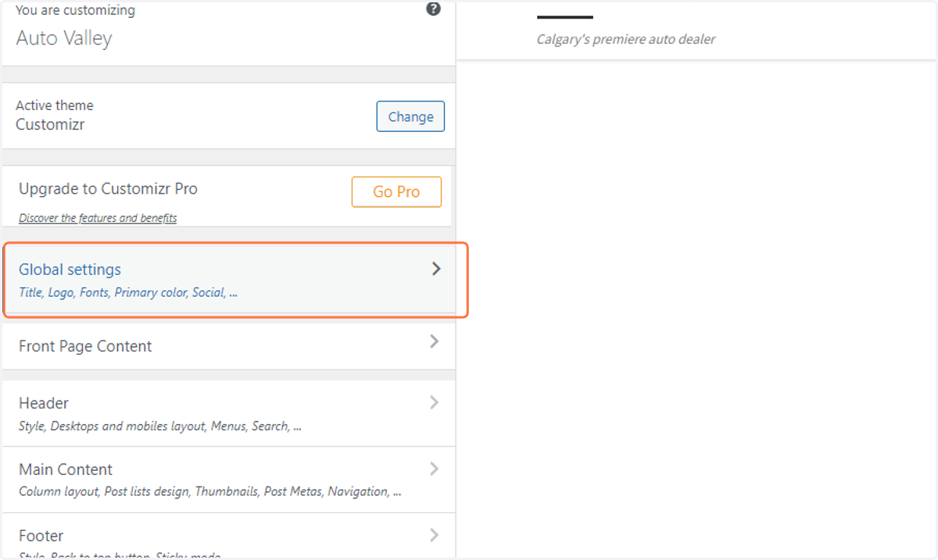Viewport: 938px width, 560px height.
Task: Click the 'Customizr' theme name
Action: tap(50, 124)
